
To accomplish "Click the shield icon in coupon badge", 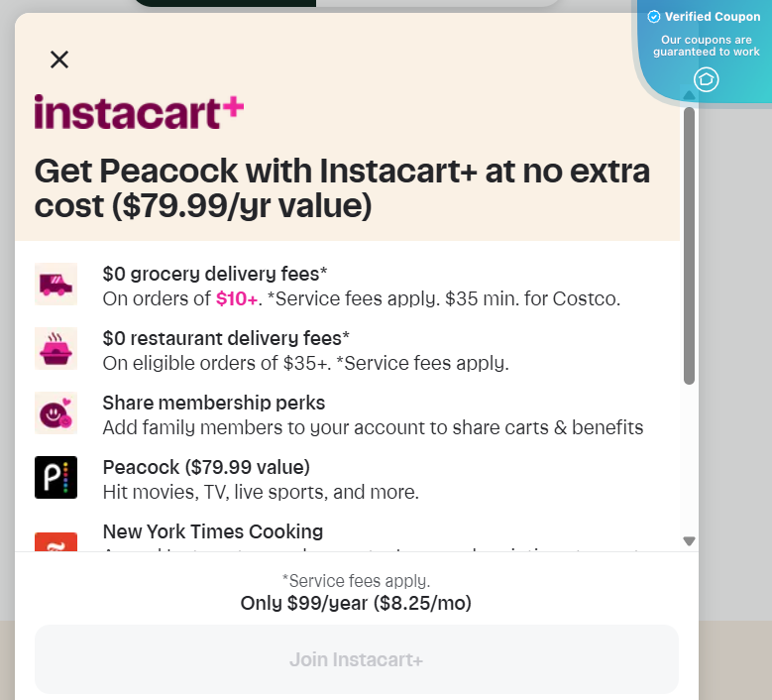I will (x=706, y=79).
